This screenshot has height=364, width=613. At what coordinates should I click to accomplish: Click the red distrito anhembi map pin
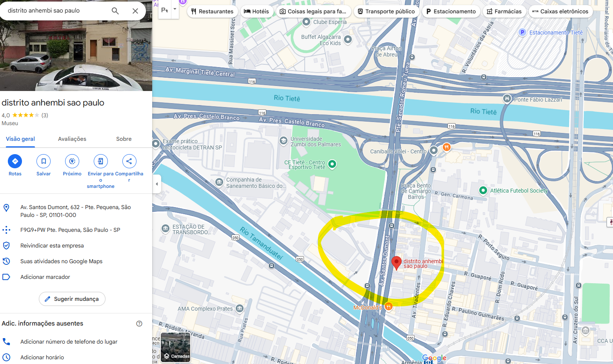pyautogui.click(x=397, y=263)
